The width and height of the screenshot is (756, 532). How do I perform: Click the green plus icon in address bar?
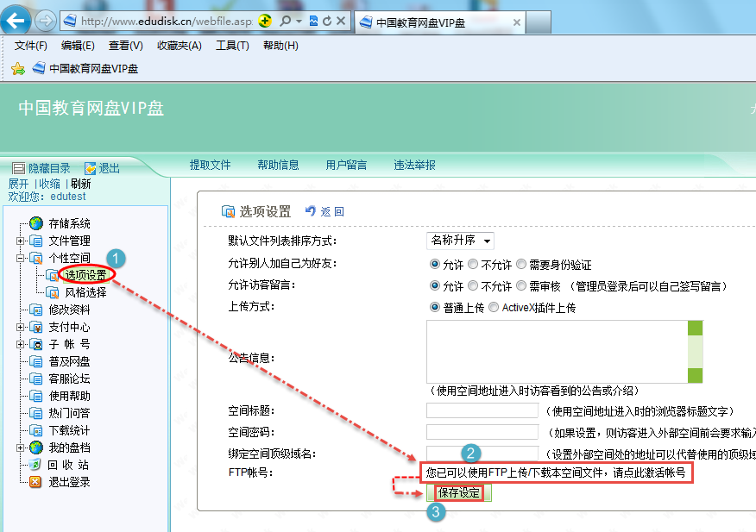click(265, 21)
